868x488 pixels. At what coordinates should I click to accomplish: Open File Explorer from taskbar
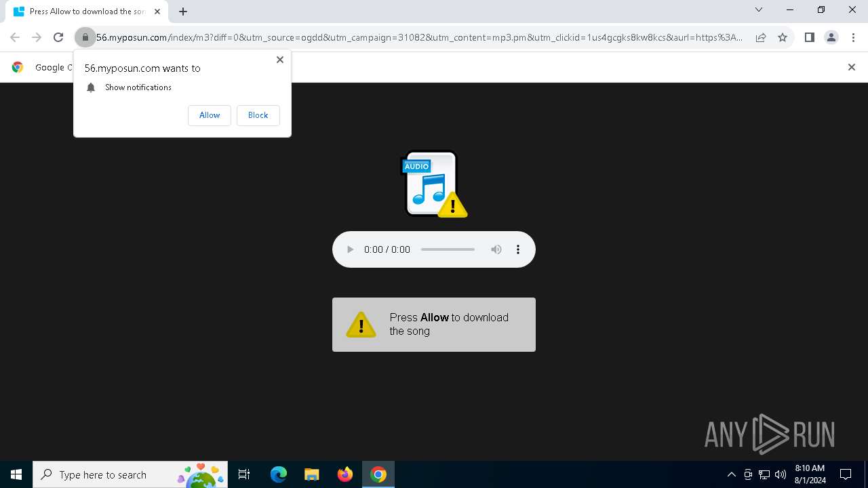click(x=311, y=474)
